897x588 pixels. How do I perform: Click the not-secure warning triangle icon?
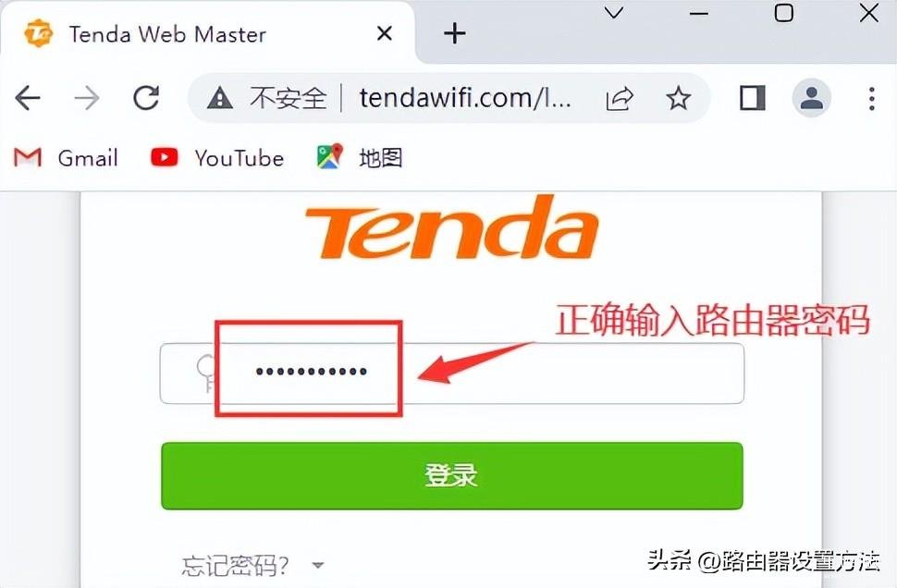pos(220,98)
